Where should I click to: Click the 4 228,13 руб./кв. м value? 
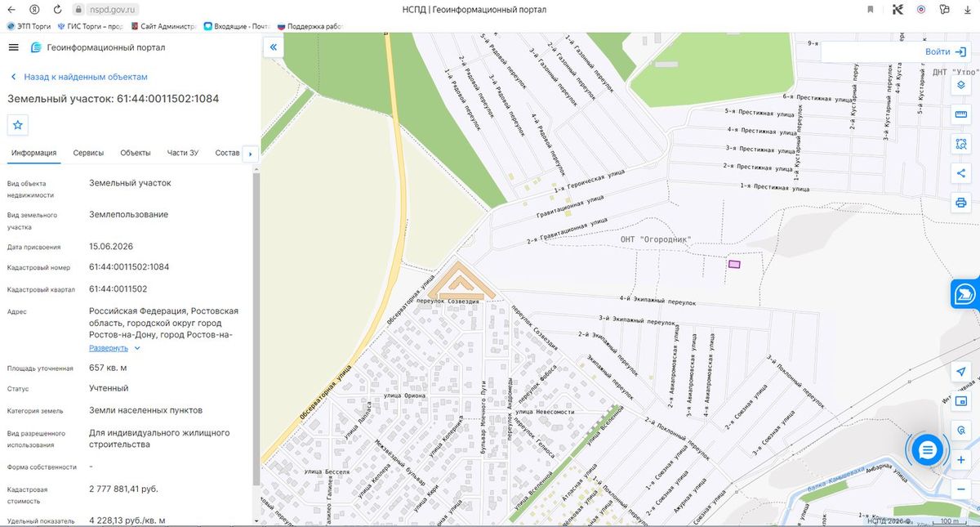127,520
